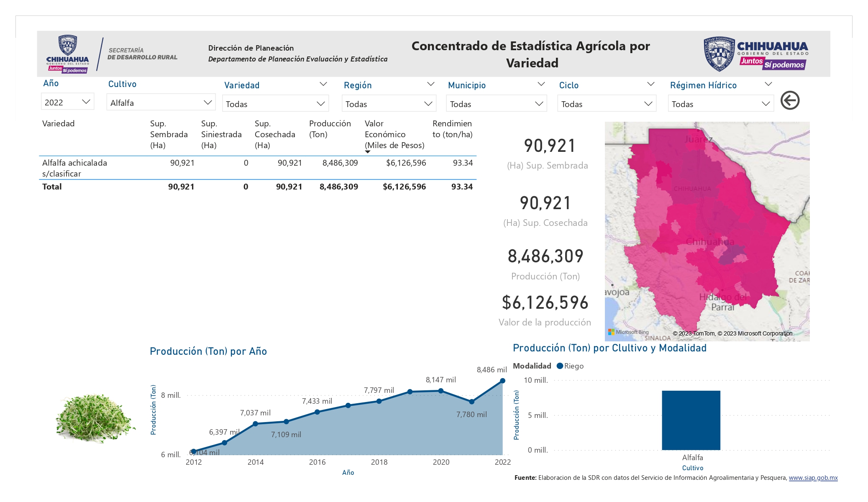
Task: Open the Ciclo Todas dropdown
Action: tap(607, 104)
